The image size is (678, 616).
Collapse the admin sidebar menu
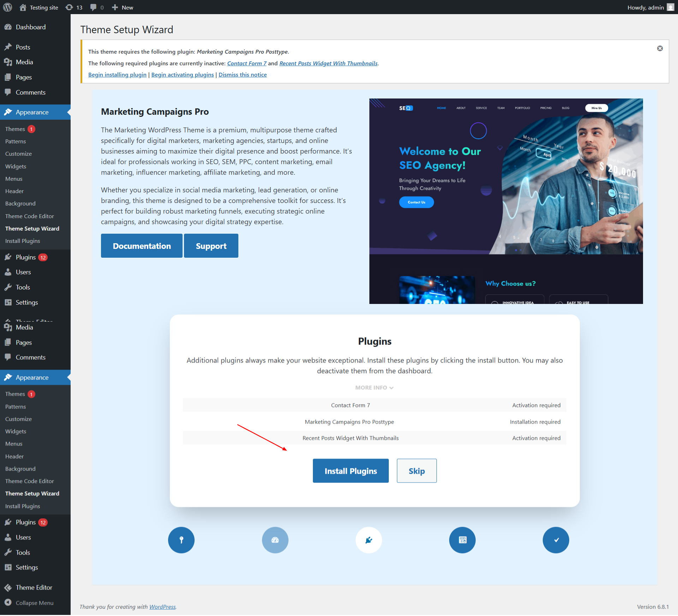34,603
